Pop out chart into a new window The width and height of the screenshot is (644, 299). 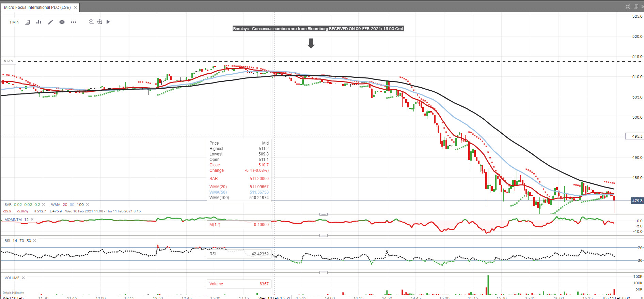(636, 7)
